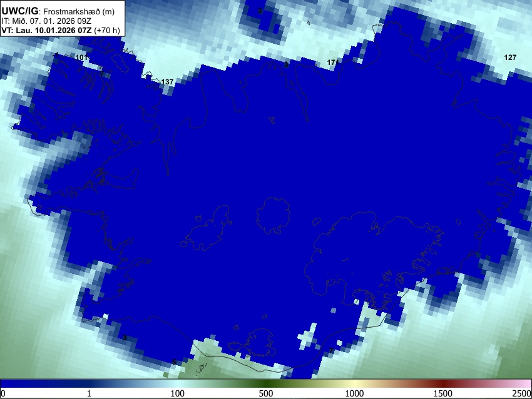Screen dimensions: 532x399
Task: Click the color scale label '1000'
Action: coord(354,393)
